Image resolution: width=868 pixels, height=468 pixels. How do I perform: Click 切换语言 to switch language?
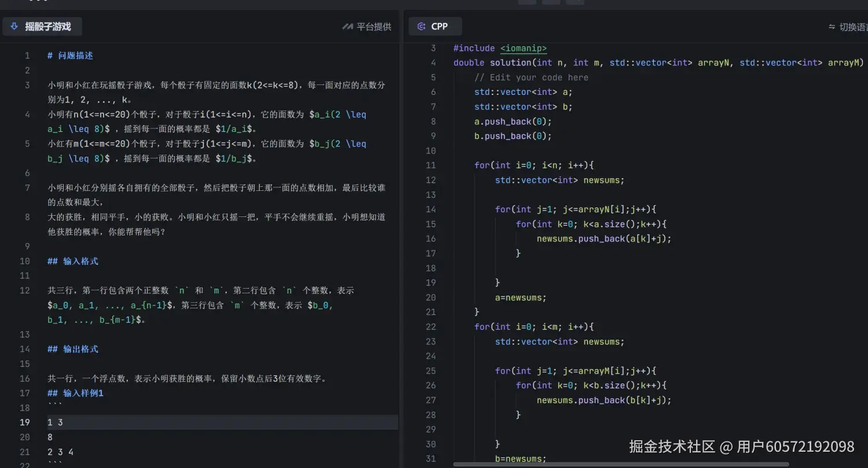click(x=848, y=27)
